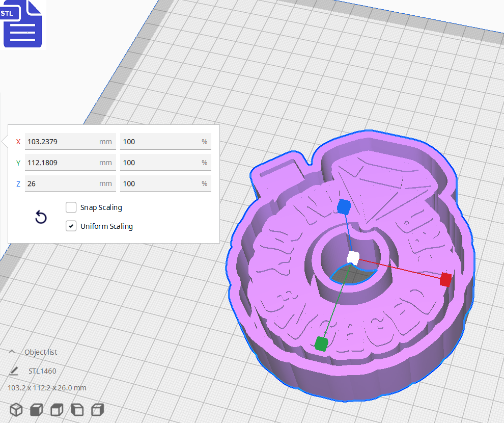Select STL1460 in the object list
This screenshot has height=423, width=504.
42,371
